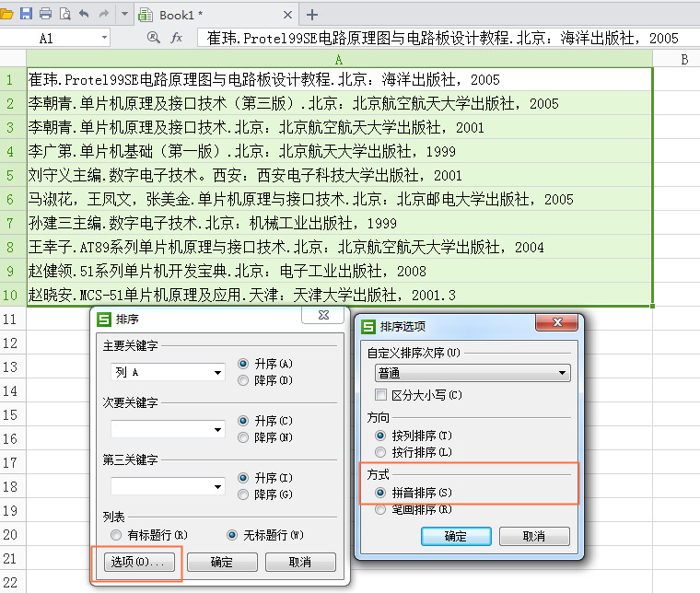Select 无标题行(W) radio button

click(x=265, y=535)
